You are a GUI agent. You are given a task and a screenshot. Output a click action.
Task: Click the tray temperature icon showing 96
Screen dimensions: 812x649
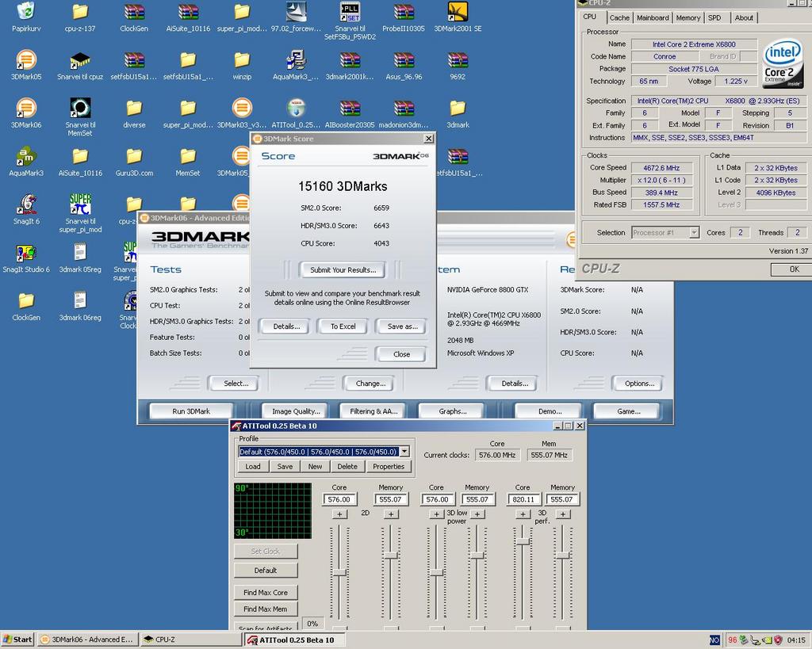tap(732, 639)
